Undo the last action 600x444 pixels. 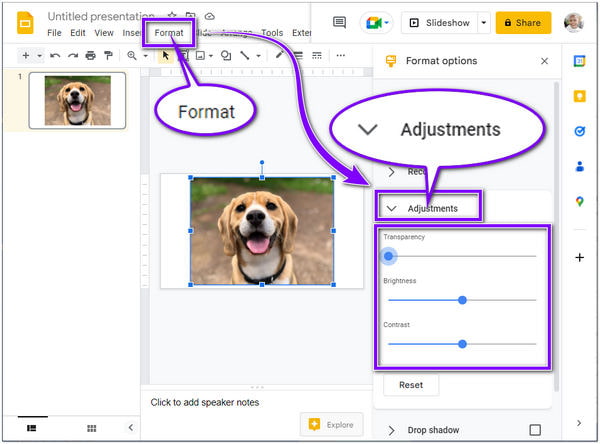pos(55,56)
